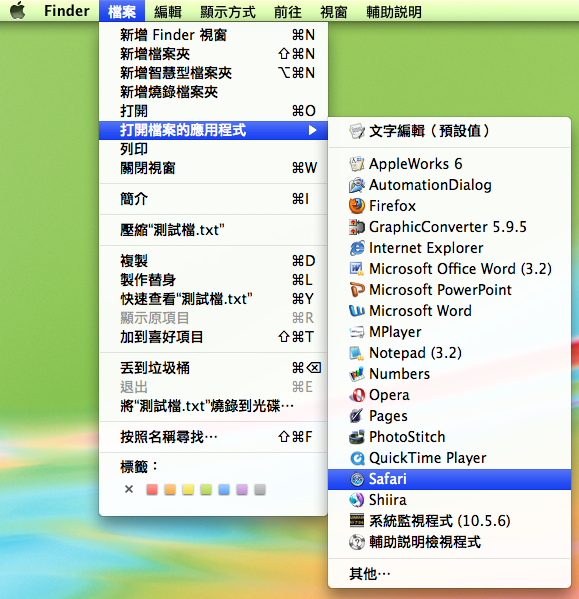Choose 新增智慧型檔案夾

[213, 73]
